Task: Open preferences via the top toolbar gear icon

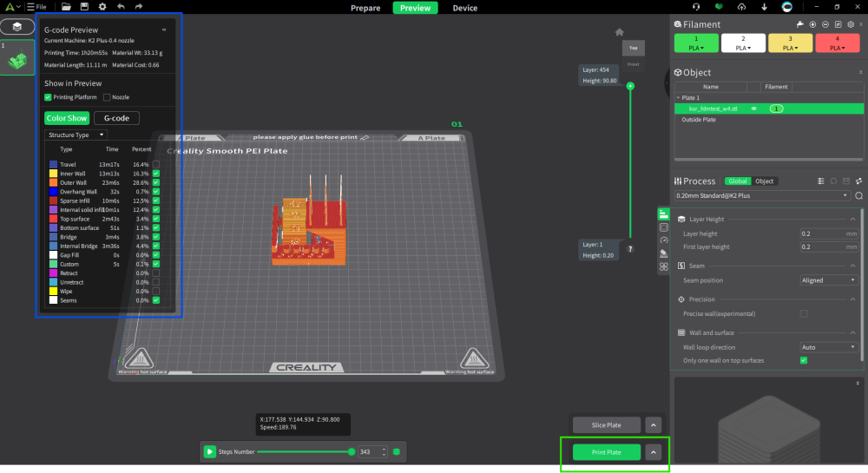Action: (x=102, y=7)
